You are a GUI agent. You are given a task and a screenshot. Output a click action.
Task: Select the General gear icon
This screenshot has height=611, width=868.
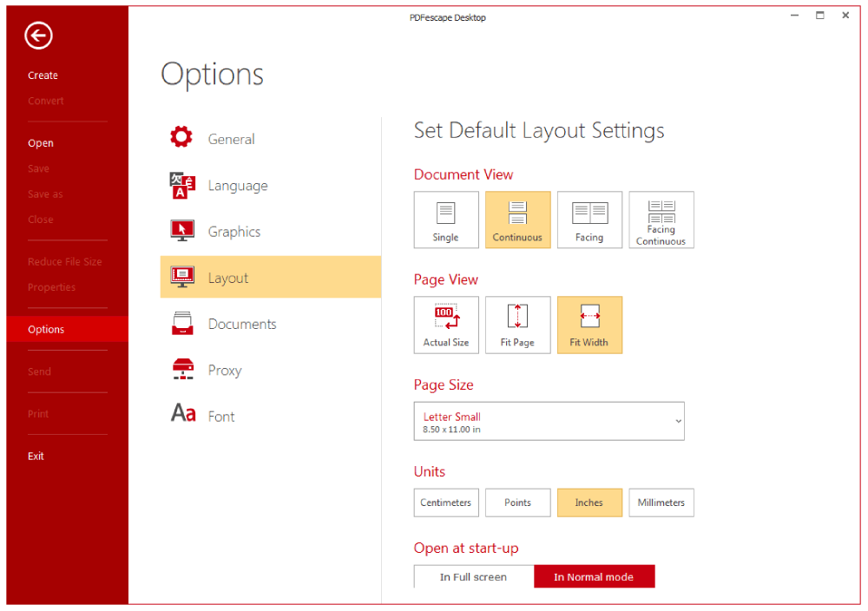181,138
